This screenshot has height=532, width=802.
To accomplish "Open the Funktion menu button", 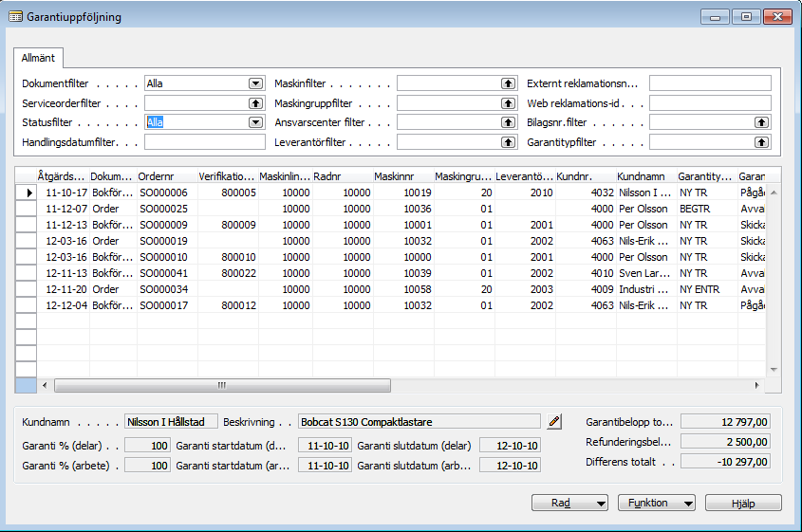I will pos(657,503).
